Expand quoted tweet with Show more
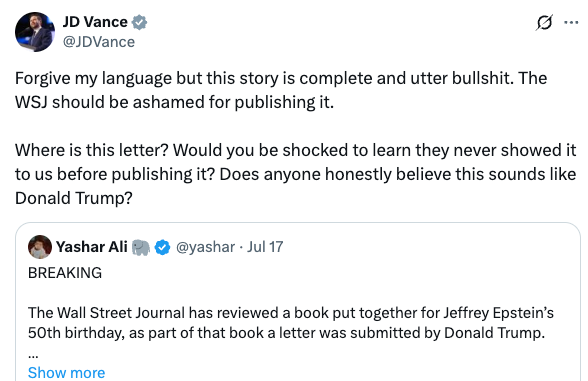 pos(66,373)
